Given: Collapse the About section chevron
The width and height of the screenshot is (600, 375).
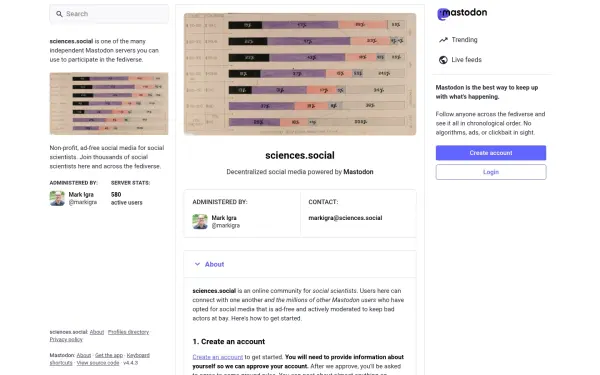Looking at the screenshot, I should [x=197, y=264].
